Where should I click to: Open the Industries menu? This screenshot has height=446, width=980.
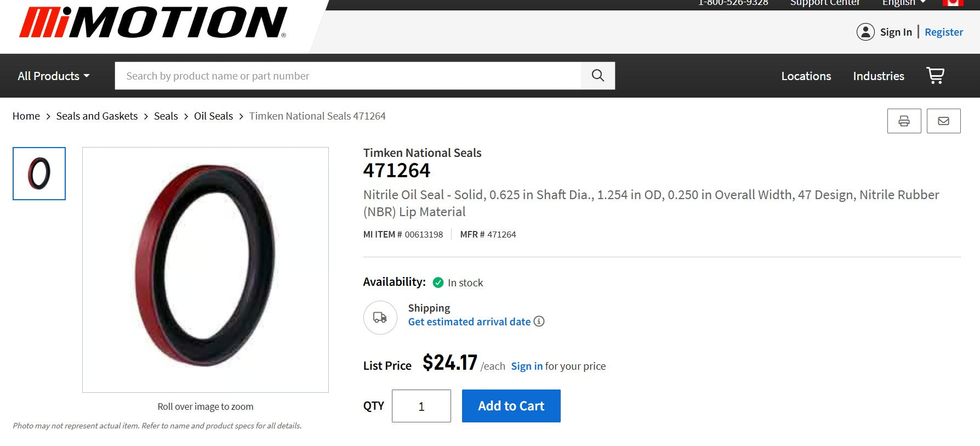[x=878, y=76]
